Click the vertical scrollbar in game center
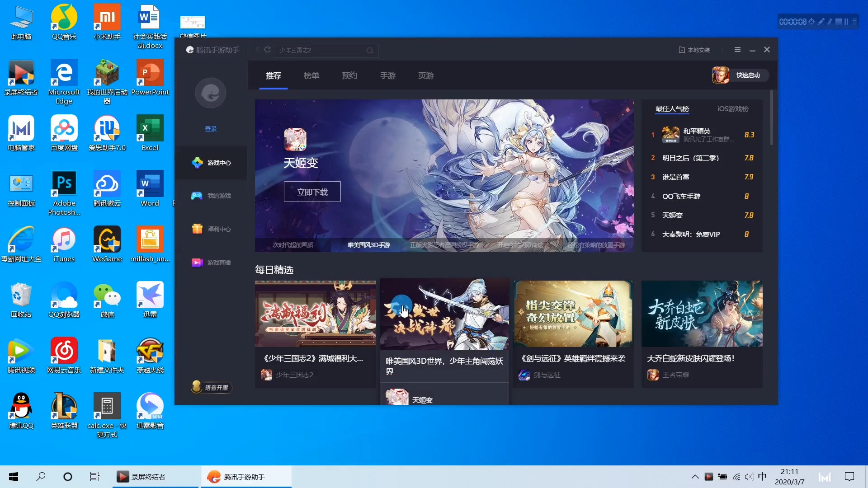The width and height of the screenshot is (868, 488). click(x=771, y=117)
